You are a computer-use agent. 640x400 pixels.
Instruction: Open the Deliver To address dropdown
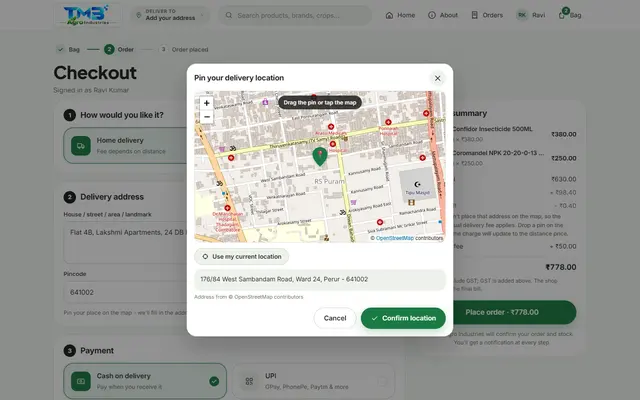point(171,15)
